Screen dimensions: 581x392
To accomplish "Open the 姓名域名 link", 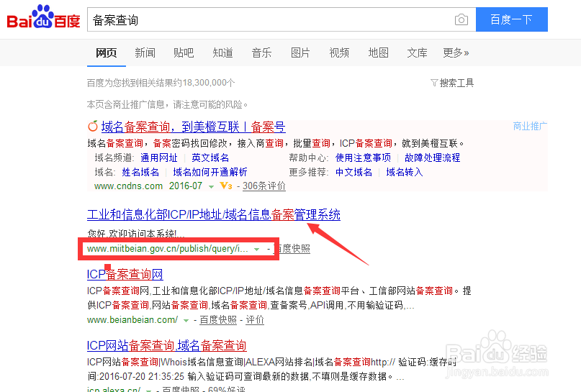I will pos(140,172).
